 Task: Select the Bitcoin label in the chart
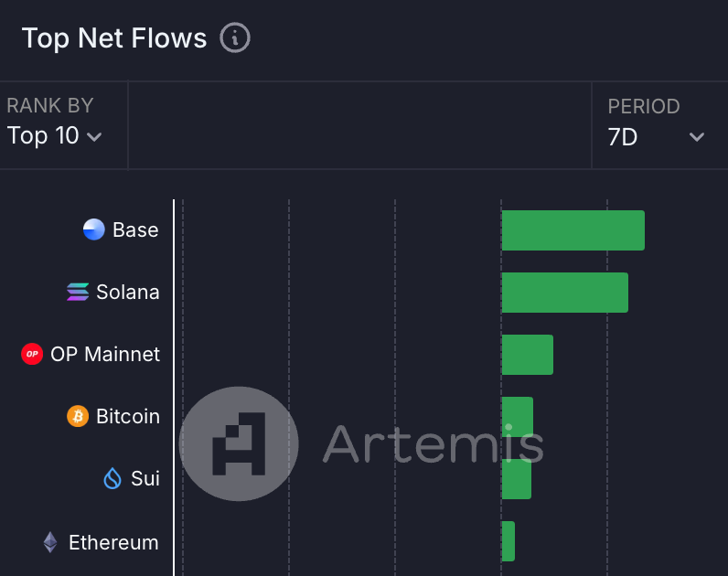coord(128,416)
